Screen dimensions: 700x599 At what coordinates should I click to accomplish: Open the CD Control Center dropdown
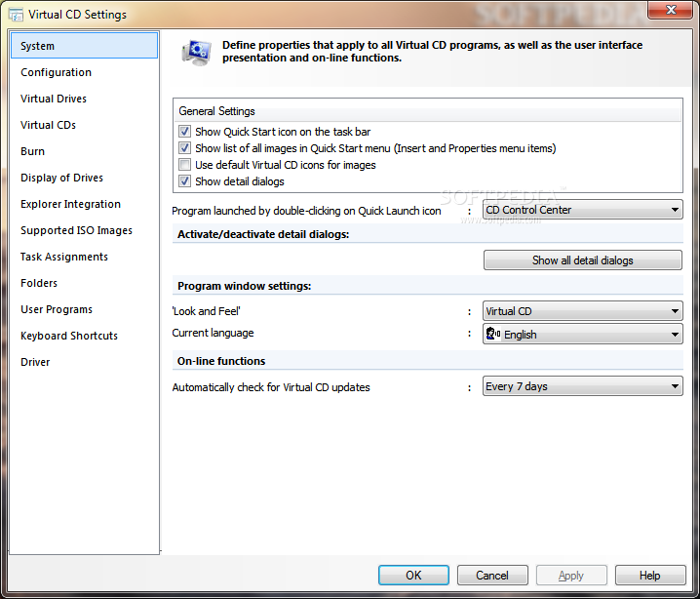point(583,210)
